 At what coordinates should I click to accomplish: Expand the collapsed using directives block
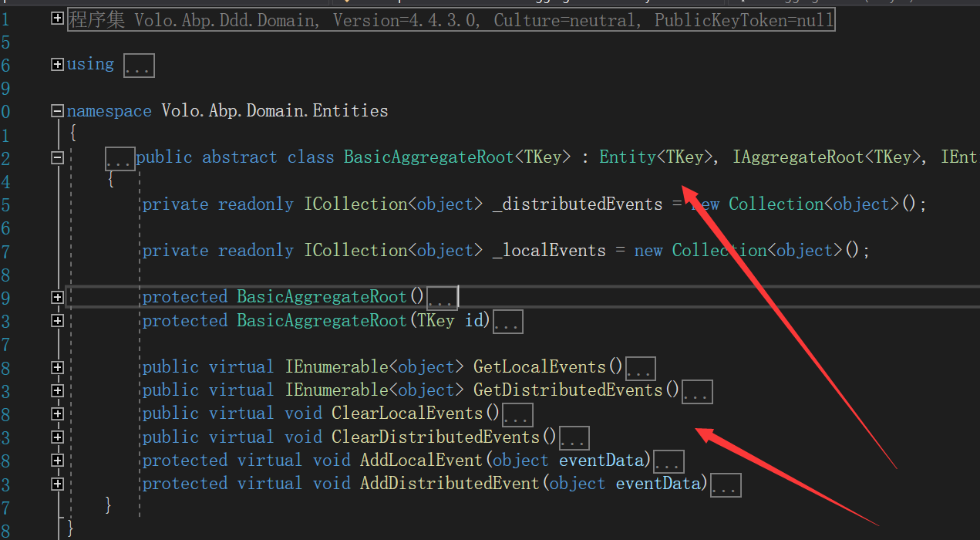57,65
